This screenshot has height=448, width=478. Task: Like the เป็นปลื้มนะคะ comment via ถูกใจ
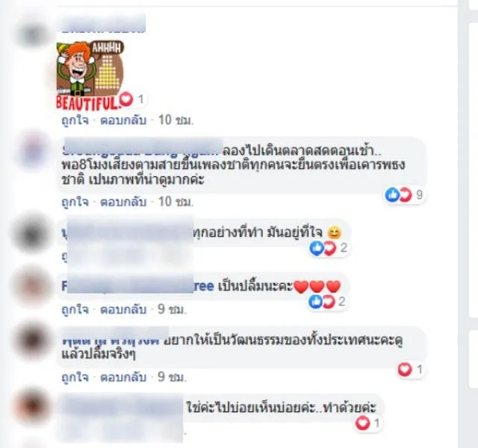tap(75, 310)
